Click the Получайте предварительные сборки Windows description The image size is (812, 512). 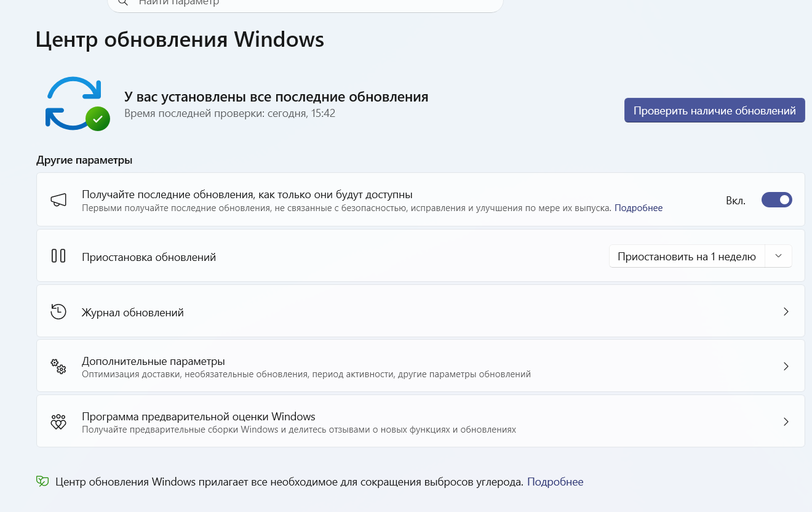point(299,430)
